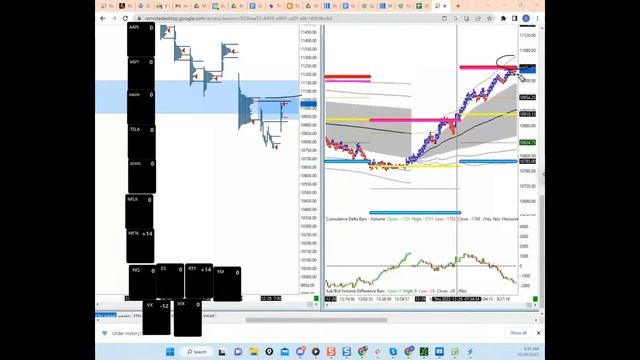Screen dimensions: 640x360
Task: Select the AMZN ticker tile
Action: [141, 107]
